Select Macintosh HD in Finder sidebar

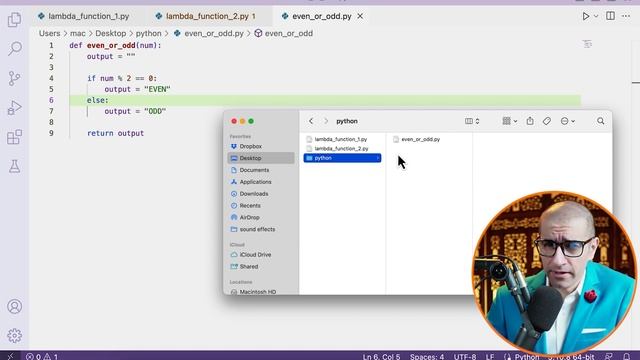point(261,291)
